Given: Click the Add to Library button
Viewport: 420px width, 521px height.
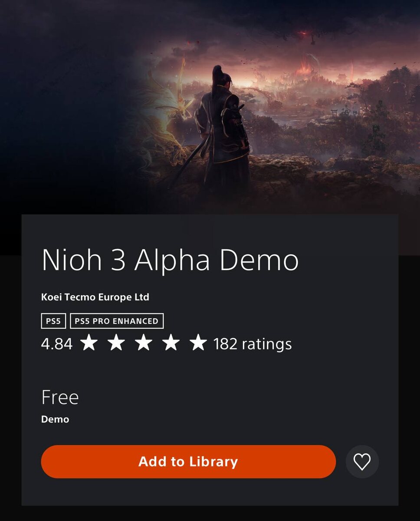Looking at the screenshot, I should (188, 462).
